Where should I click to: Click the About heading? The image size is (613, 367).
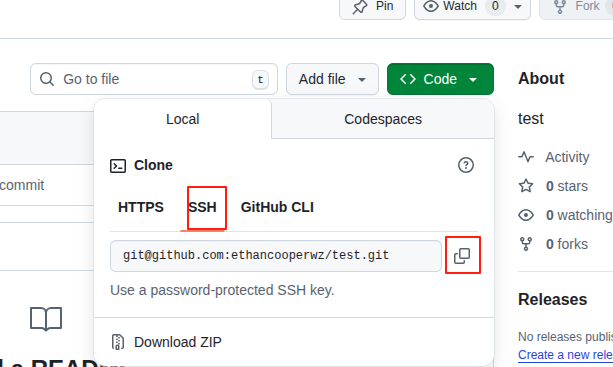(x=541, y=79)
